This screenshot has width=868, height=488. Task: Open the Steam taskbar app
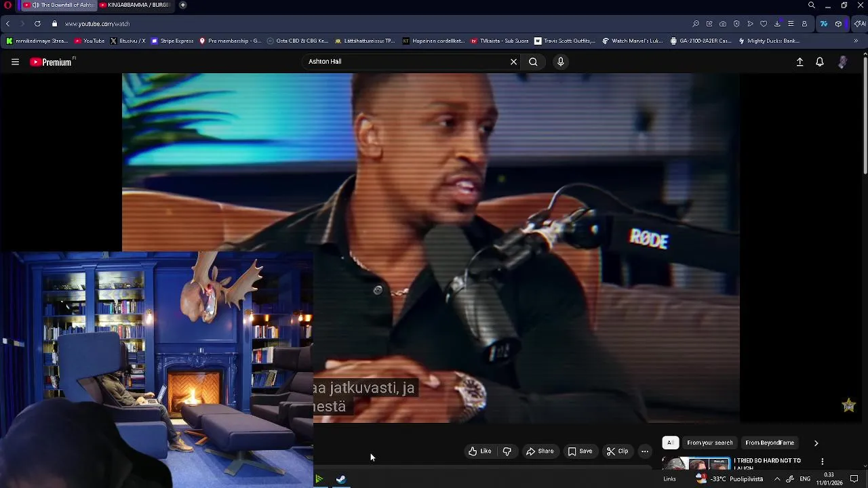340,479
